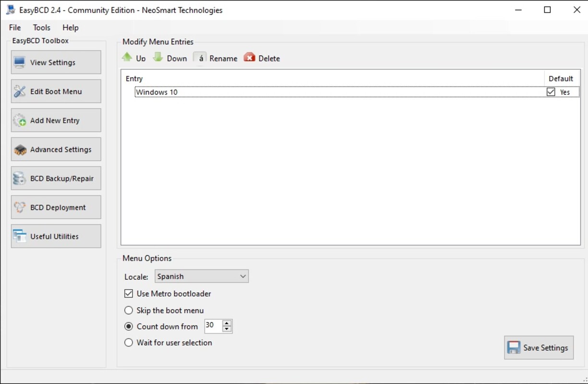Click the BCD Backup/Repair database icon
Screen dimensions: 588x384
pyautogui.click(x=20, y=179)
